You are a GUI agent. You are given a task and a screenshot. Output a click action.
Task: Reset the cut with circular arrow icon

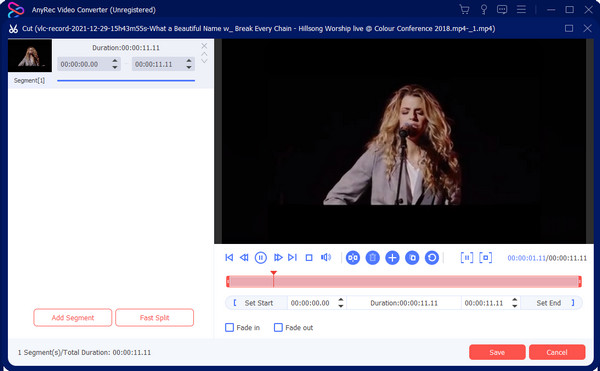click(x=432, y=258)
